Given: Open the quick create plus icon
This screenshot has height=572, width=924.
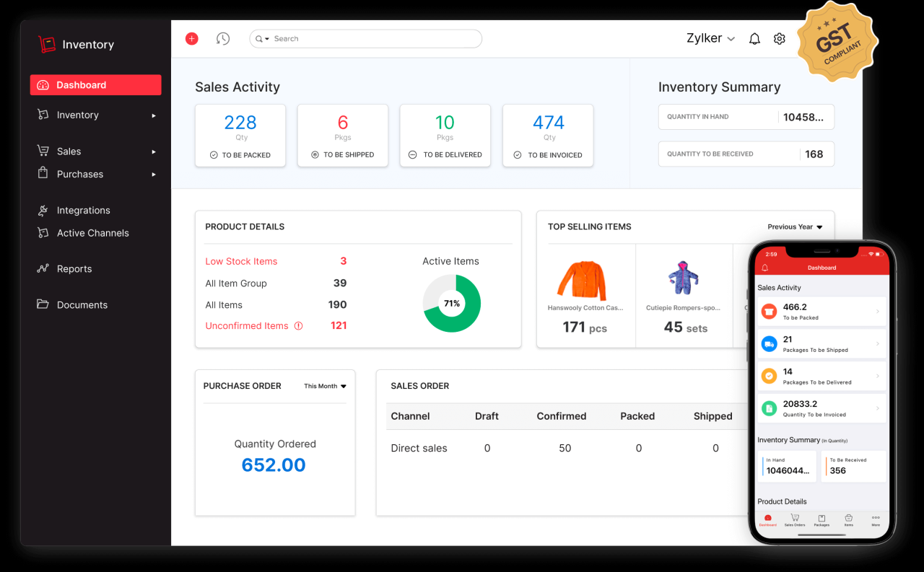Looking at the screenshot, I should (191, 38).
